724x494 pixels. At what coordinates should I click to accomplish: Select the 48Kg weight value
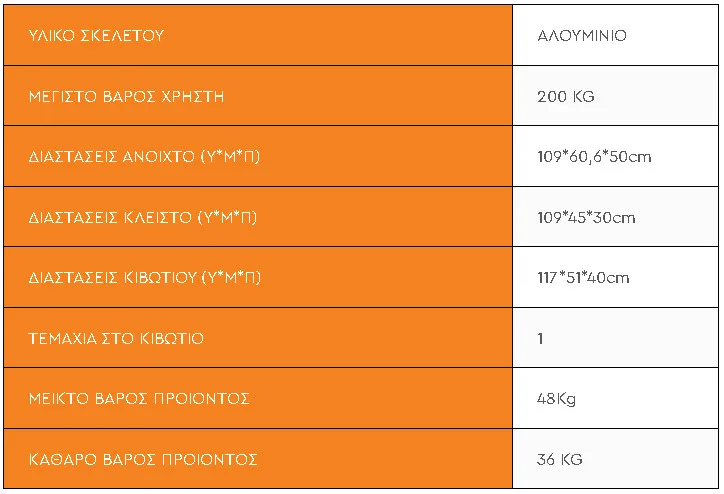(556, 399)
